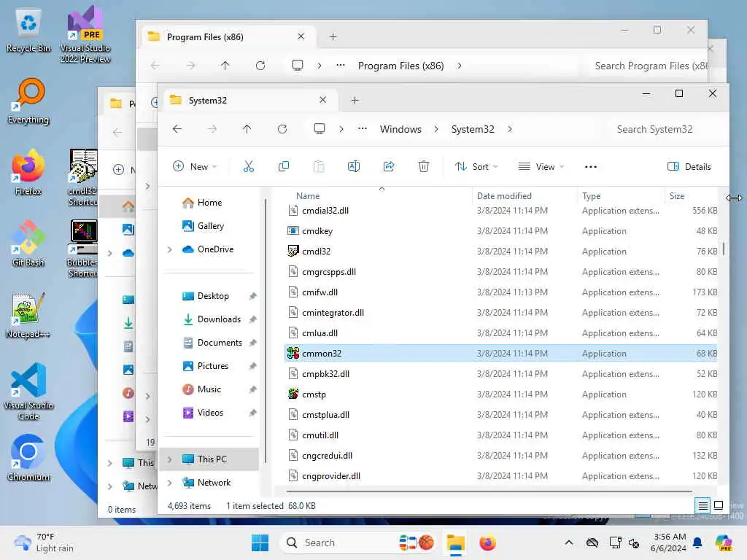
Task: Add a new tab in System32 window
Action: (355, 100)
